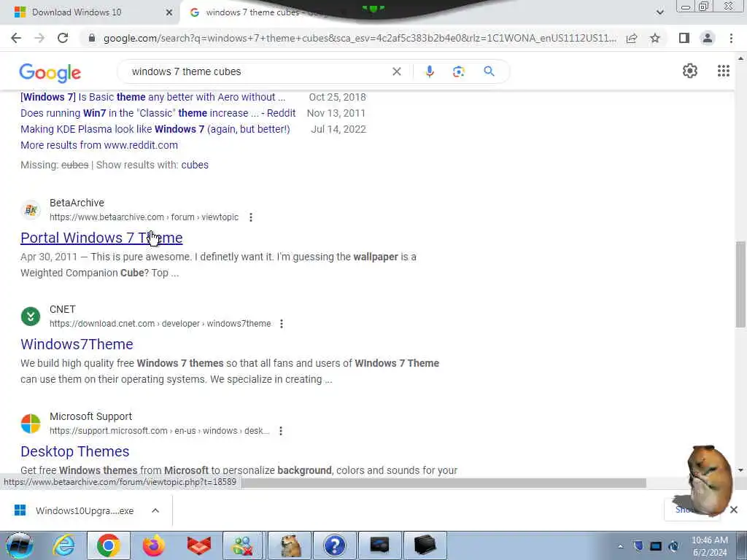Click the Chrome icon in the taskbar

click(x=109, y=545)
